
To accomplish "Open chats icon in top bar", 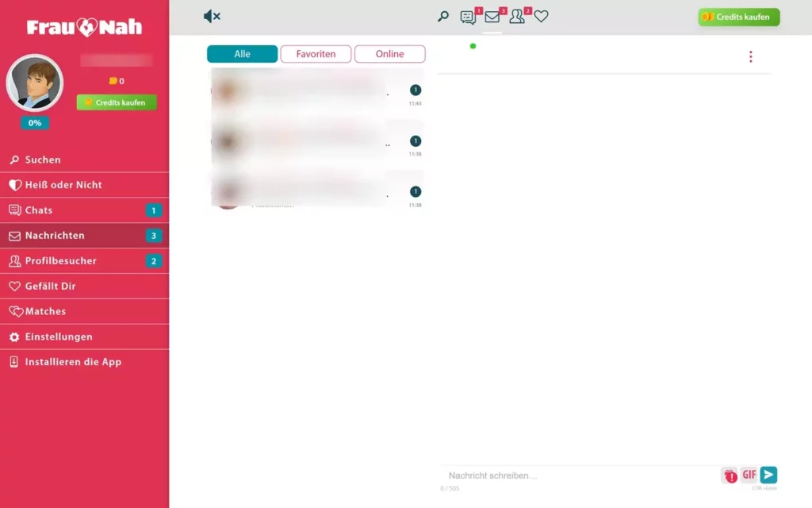I will (469, 17).
